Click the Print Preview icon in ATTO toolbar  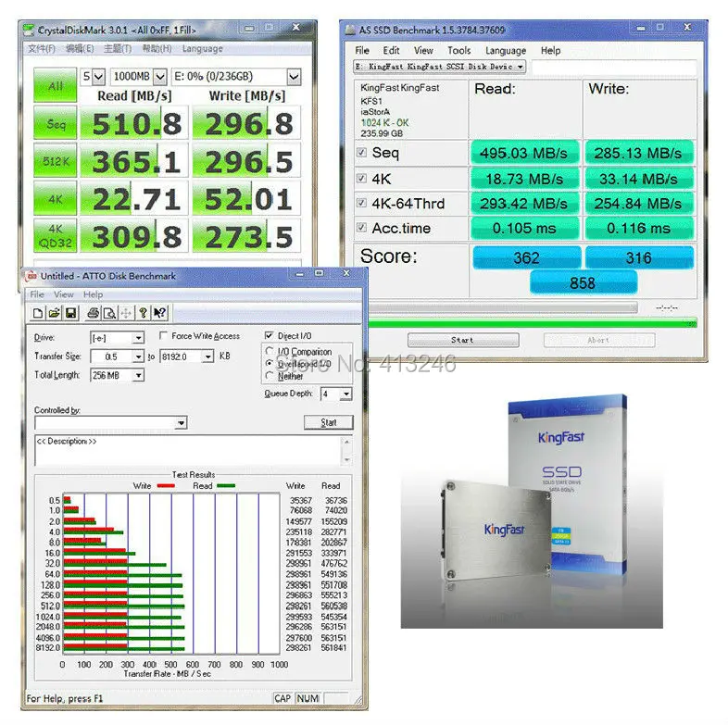(x=109, y=313)
